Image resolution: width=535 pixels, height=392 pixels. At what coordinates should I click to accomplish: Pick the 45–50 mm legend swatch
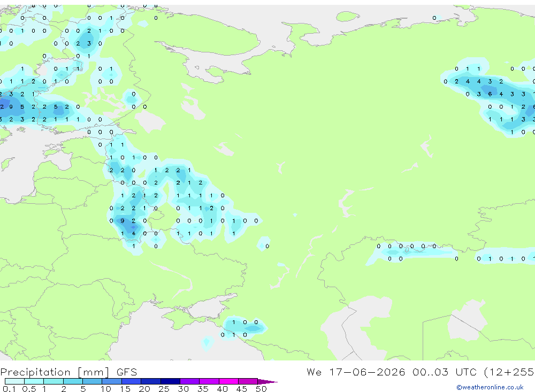tap(248, 381)
